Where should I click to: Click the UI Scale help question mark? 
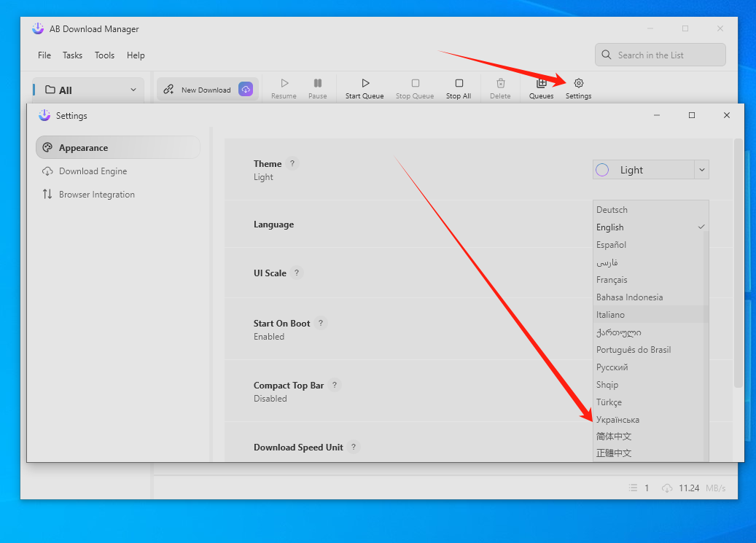point(297,273)
